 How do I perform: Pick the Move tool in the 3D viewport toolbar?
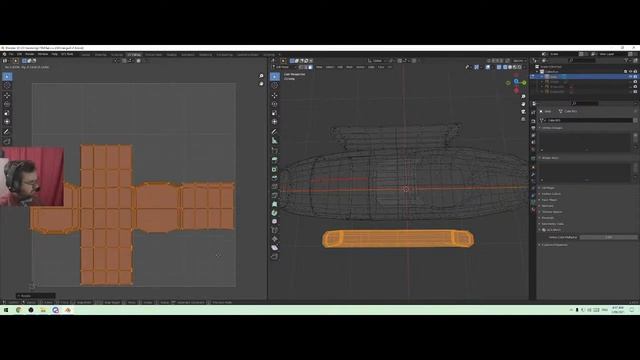pyautogui.click(x=275, y=95)
